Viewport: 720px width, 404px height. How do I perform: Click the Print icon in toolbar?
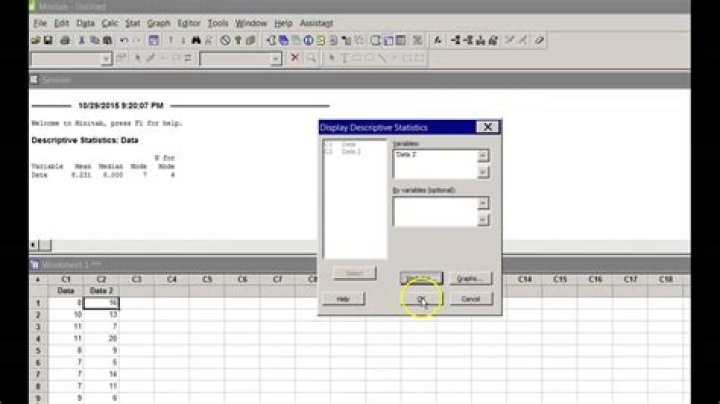tap(65, 40)
